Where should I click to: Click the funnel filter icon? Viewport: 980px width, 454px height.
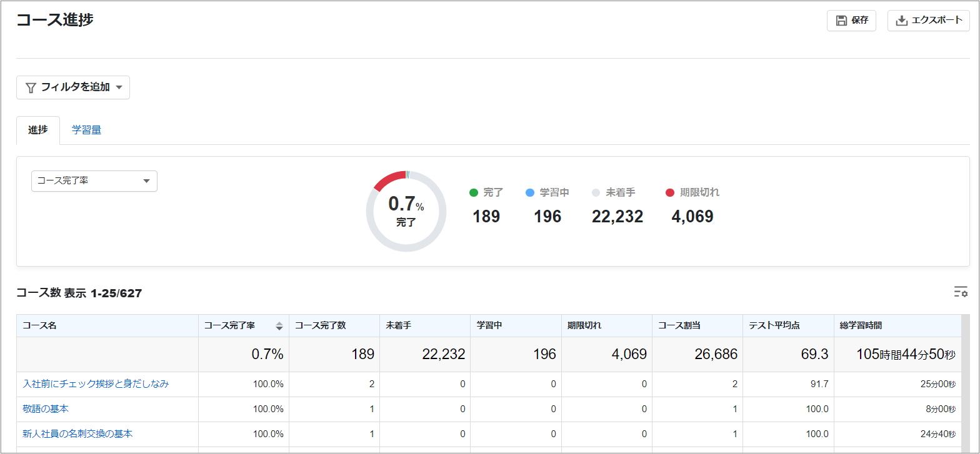(31, 87)
